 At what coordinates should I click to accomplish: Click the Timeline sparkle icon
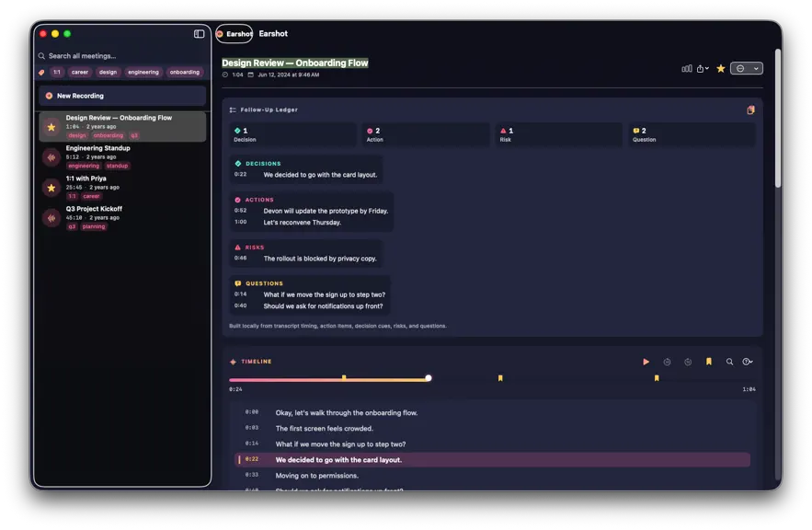pyautogui.click(x=233, y=362)
